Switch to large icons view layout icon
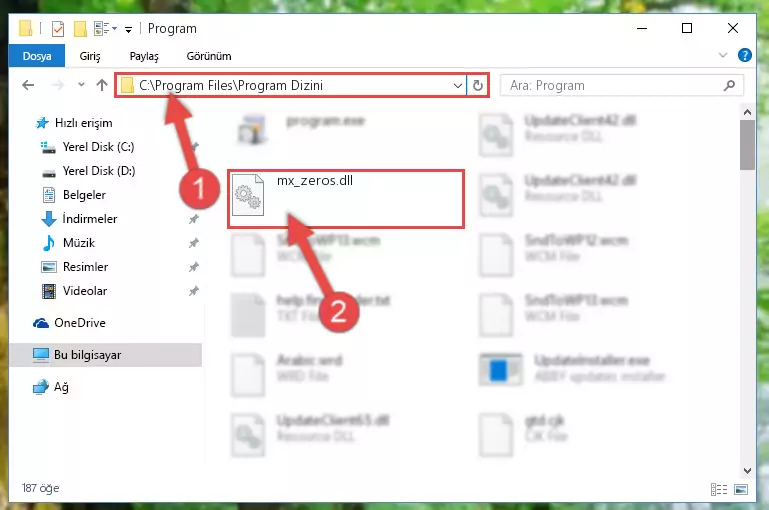The image size is (769, 510). click(741, 489)
